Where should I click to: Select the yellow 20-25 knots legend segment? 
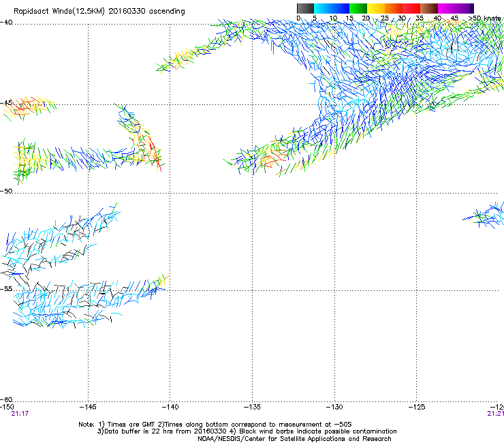coord(376,8)
